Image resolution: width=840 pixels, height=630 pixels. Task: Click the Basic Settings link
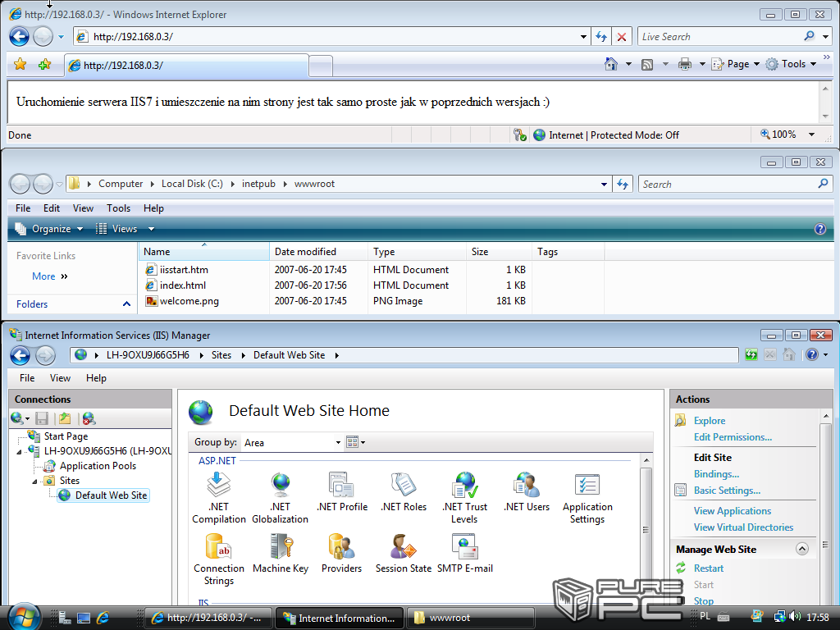coord(727,491)
